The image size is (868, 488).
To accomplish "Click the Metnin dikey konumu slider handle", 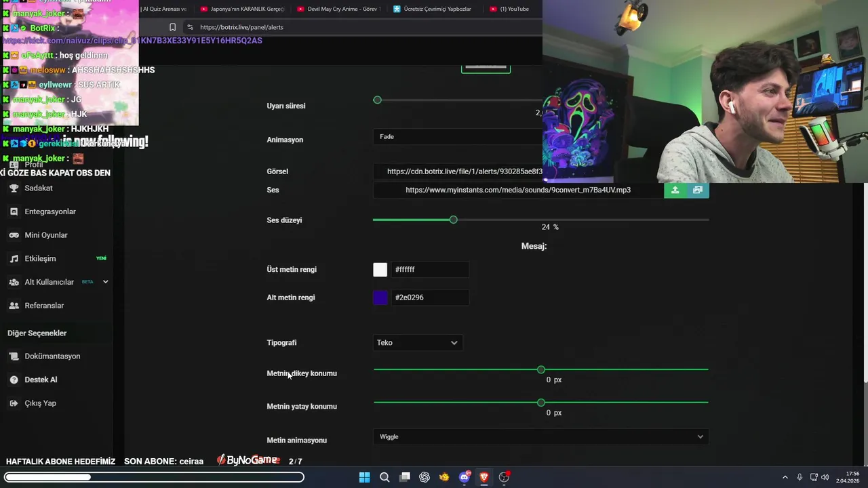I will 541,370.
